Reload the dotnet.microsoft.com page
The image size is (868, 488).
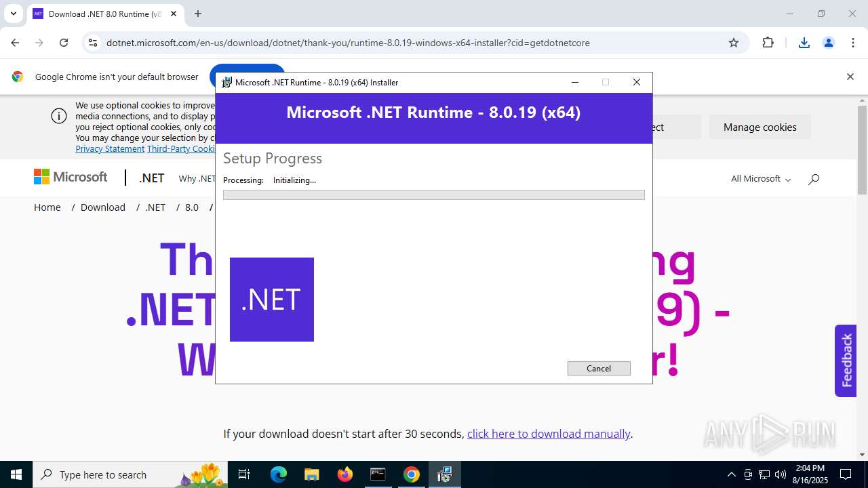click(x=64, y=43)
